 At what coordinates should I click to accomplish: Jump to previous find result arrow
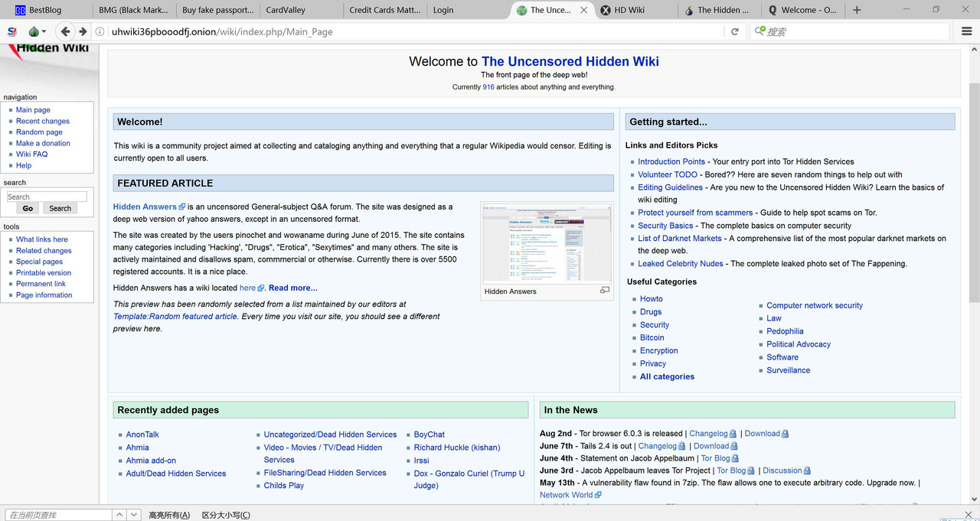(x=119, y=515)
